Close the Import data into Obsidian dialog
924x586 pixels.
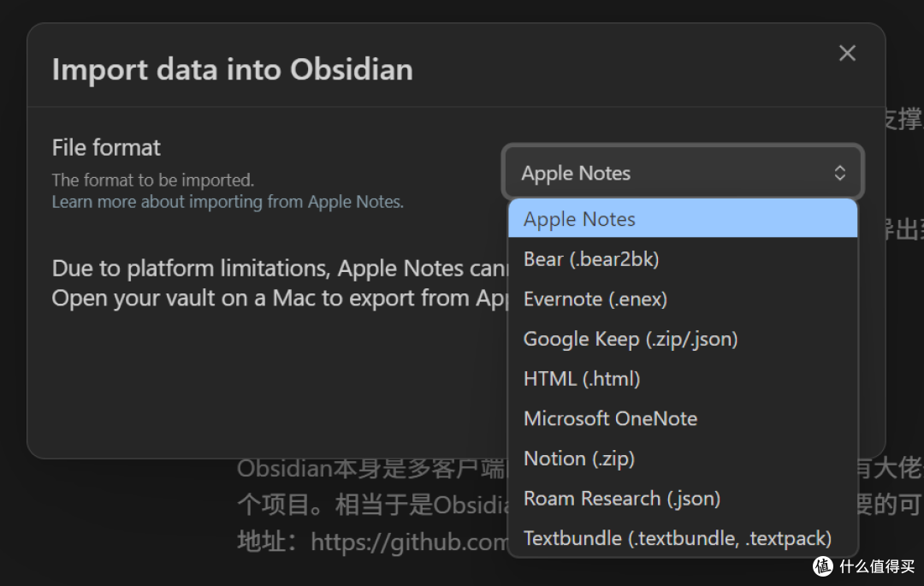coord(847,53)
